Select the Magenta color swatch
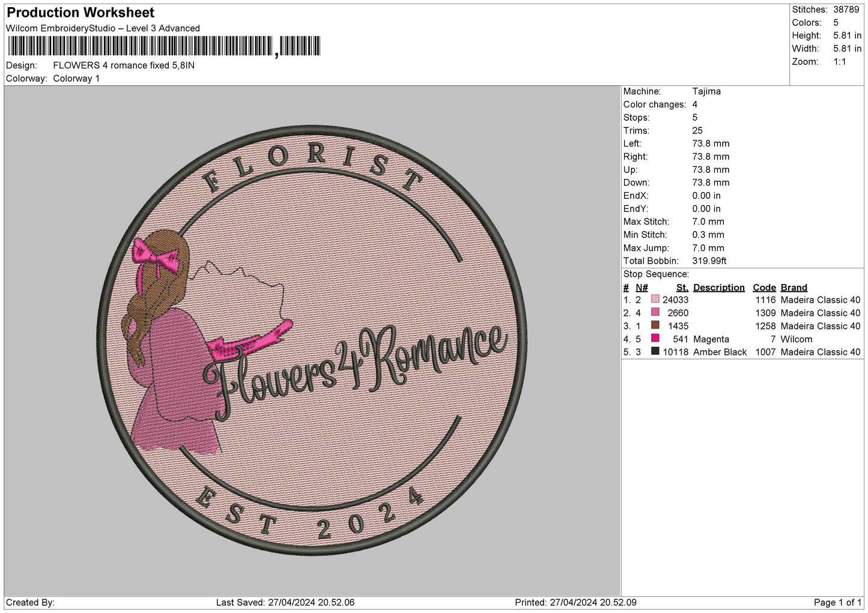This screenshot has width=868, height=613. point(655,339)
